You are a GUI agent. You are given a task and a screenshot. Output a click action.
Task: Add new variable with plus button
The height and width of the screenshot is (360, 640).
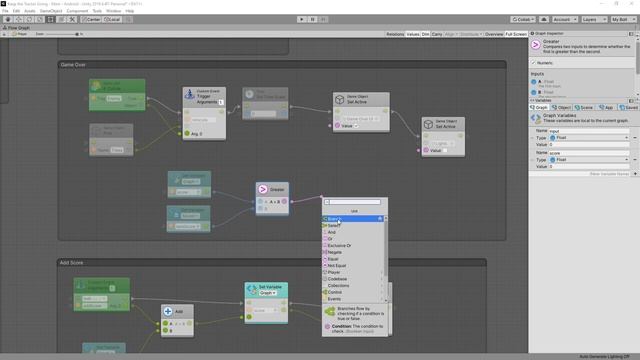635,173
